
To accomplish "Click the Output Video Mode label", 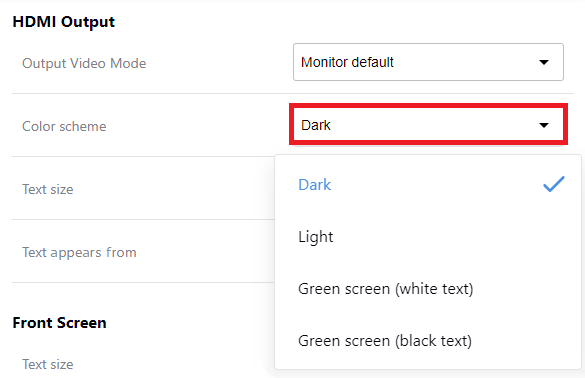I will tap(84, 63).
